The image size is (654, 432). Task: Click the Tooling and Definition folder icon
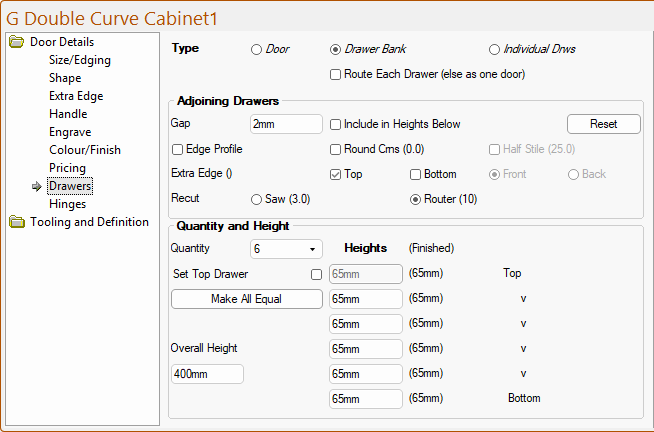(16, 222)
